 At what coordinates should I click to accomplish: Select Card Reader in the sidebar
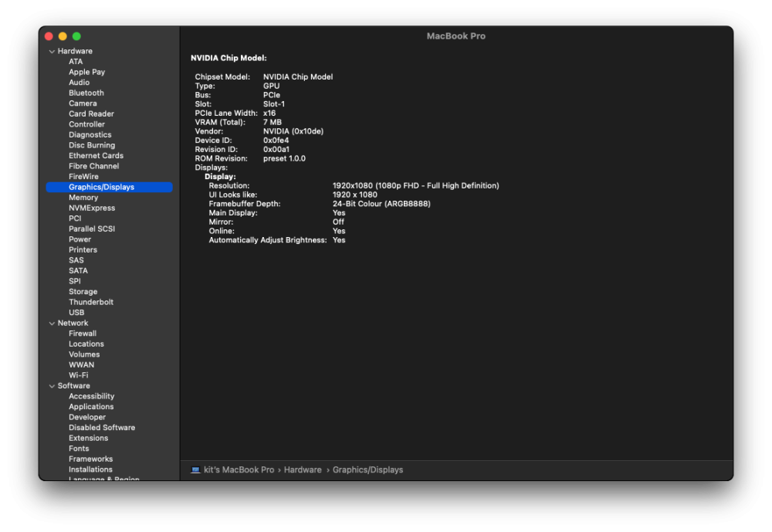[91, 114]
